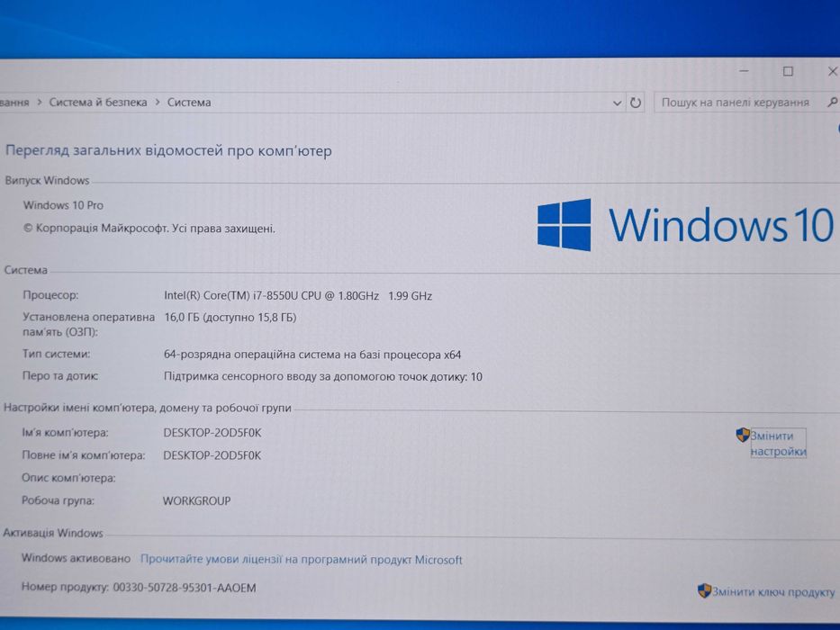Click the Підтримка сенсорного вводу text

click(323, 376)
